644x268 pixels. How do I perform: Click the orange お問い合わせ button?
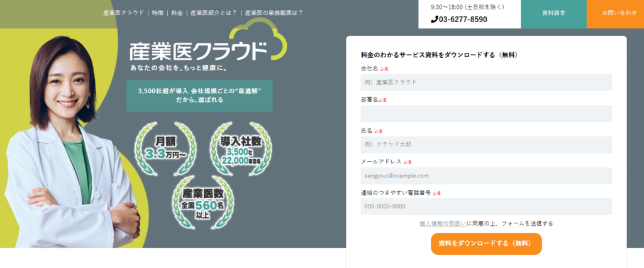615,14
